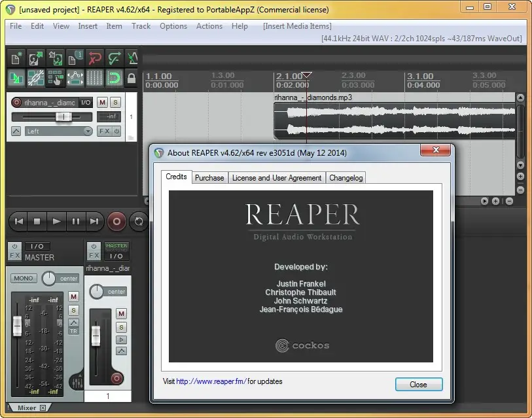Open License and User Agreement tab

(277, 178)
